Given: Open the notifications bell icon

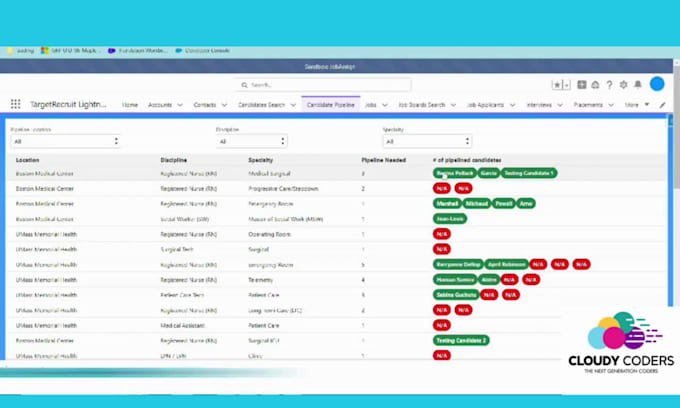Looking at the screenshot, I should pos(638,85).
